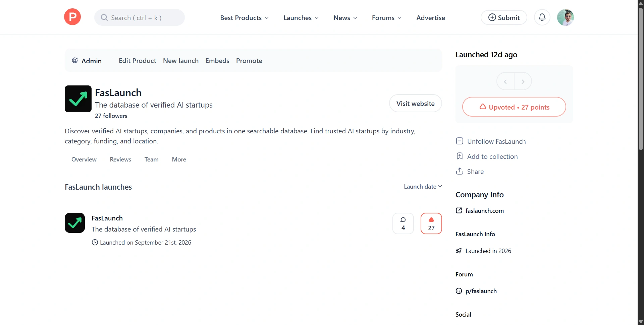Click the FasLaunch thumbnail in the launches list
Viewport: 644px width, 325px height.
click(x=75, y=223)
